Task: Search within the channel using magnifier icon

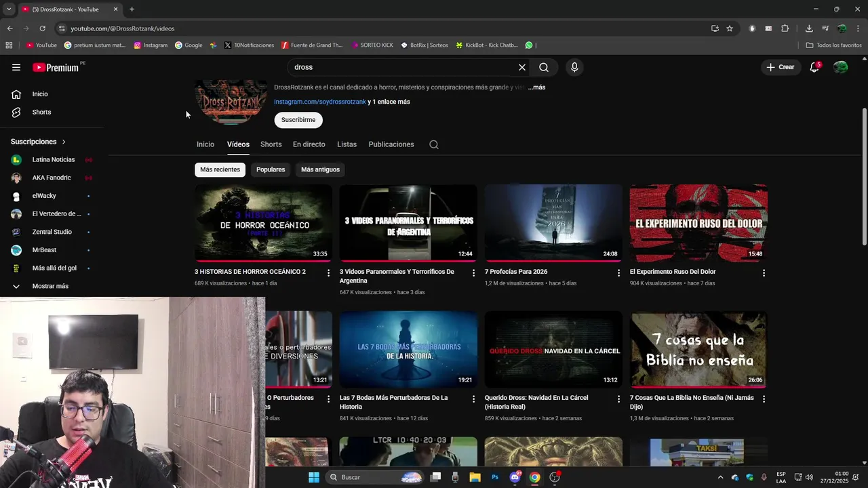Action: coord(434,144)
